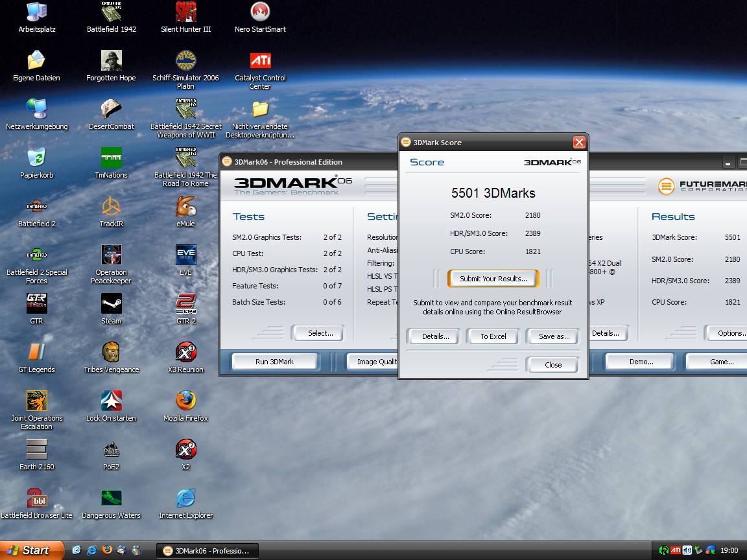The image size is (747, 560).
Task: Click the red X on 3DMark Score dialog
Action: point(579,142)
